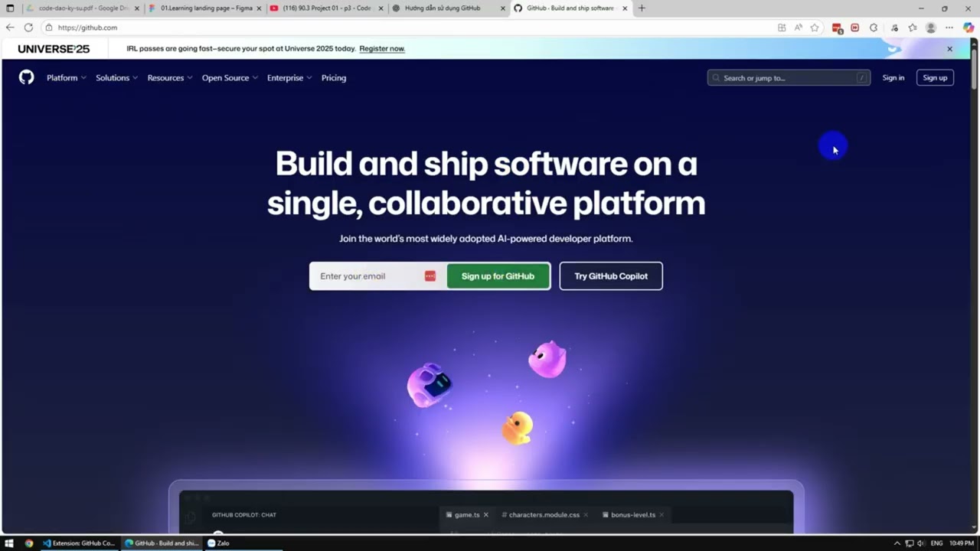Click the Read aloud icon
Viewport: 980px width, 551px height.
pyautogui.click(x=799, y=28)
